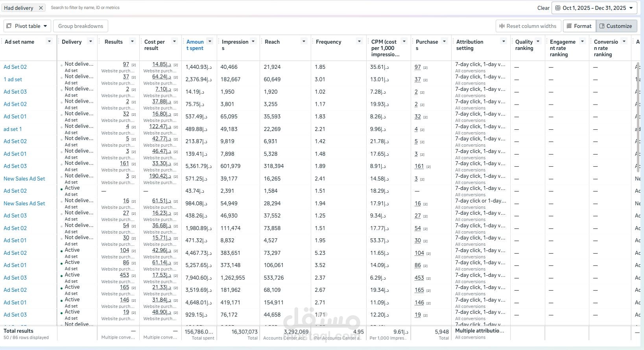The image size is (644, 350).
Task: Open Results column menu arrow
Action: click(x=132, y=41)
